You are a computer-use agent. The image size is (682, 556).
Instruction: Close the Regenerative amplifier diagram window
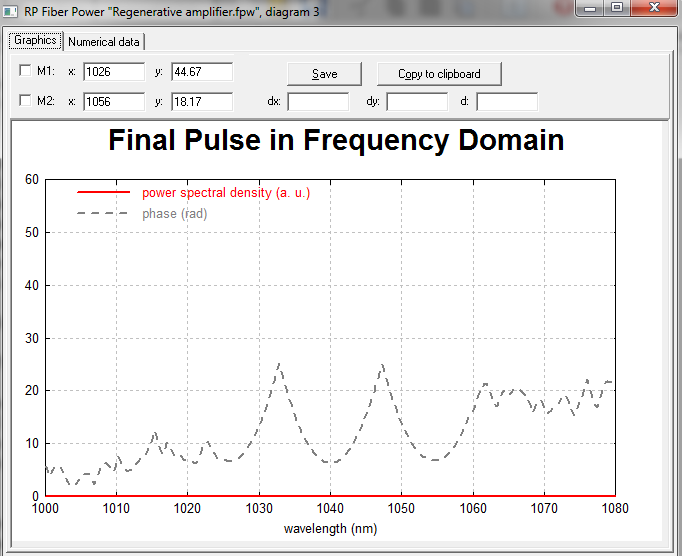coord(654,8)
